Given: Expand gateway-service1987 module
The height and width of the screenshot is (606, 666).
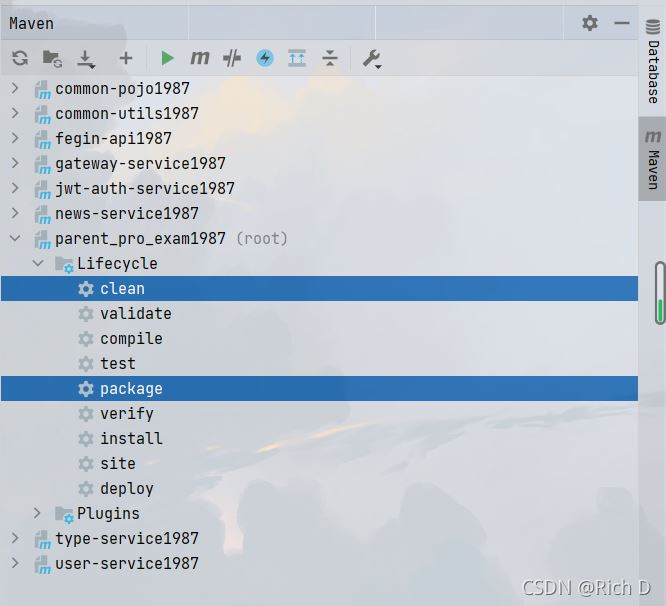Looking at the screenshot, I should coord(15,163).
